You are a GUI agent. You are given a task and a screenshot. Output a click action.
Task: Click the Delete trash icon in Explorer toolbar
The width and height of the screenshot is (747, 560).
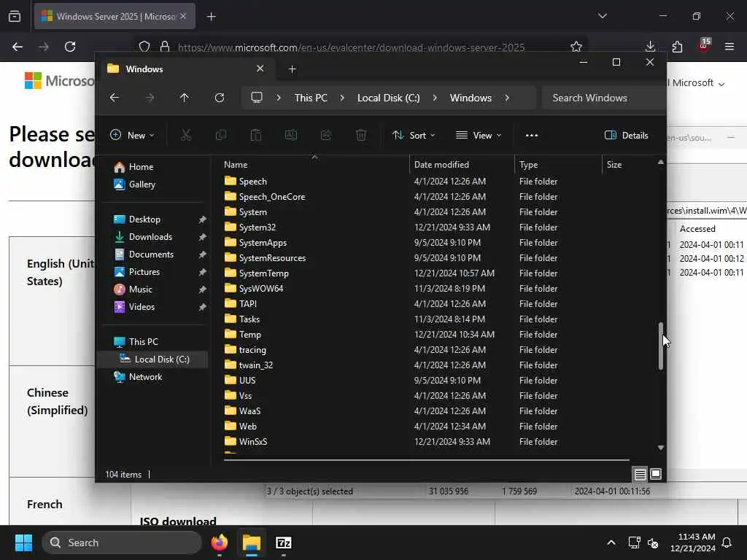(361, 135)
